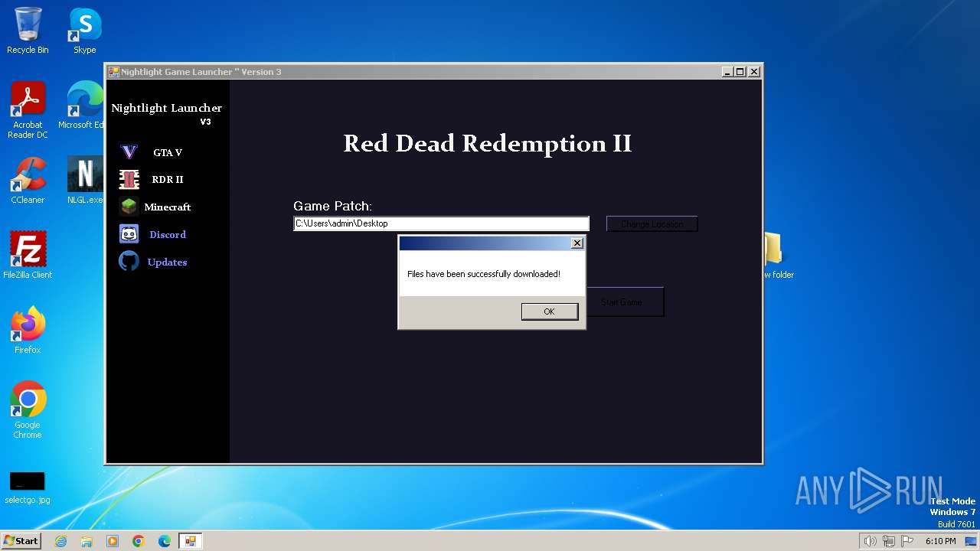Click the Game Patch label
Image resolution: width=980 pixels, height=551 pixels.
click(332, 206)
